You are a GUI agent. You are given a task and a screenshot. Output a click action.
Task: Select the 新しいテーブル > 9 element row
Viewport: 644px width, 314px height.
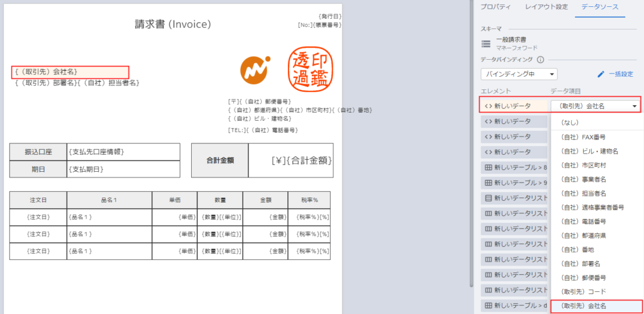[x=514, y=182]
